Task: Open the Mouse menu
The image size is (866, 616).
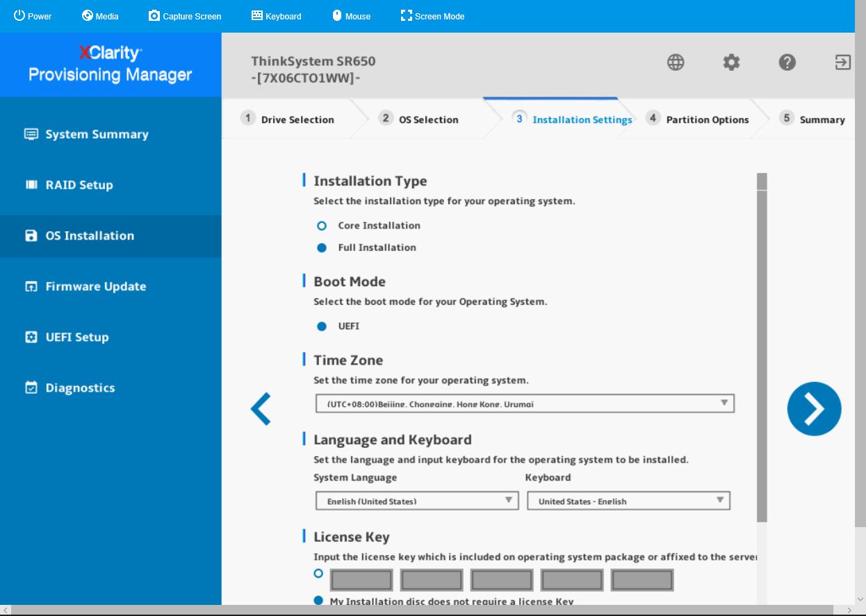Action: [x=351, y=16]
